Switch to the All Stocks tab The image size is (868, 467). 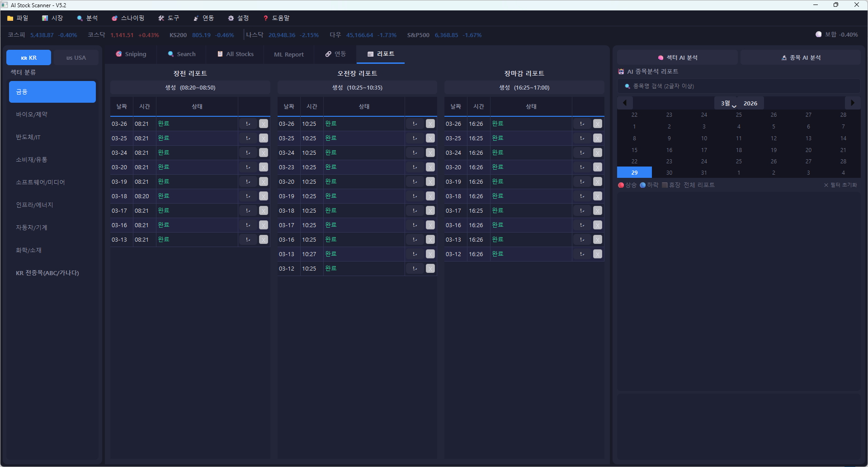click(235, 54)
